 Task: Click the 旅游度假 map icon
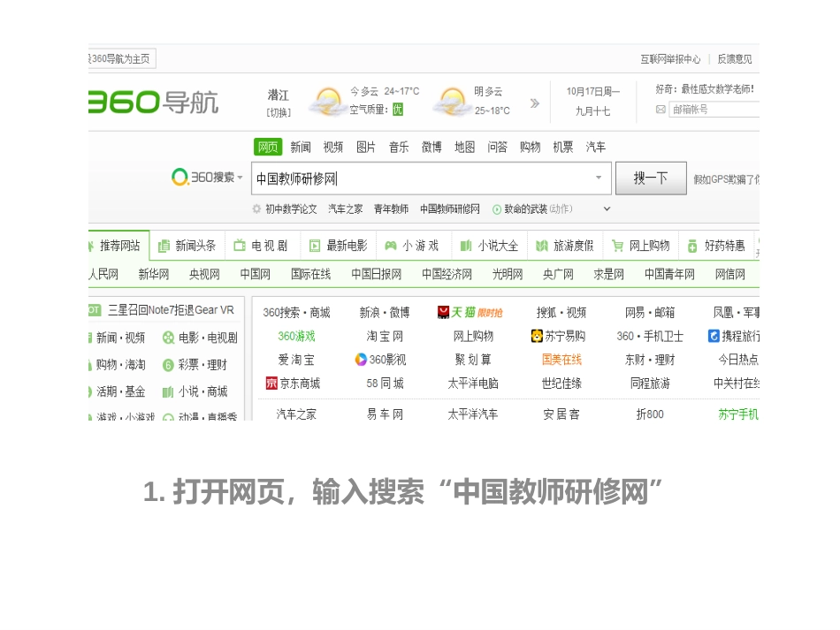click(542, 246)
